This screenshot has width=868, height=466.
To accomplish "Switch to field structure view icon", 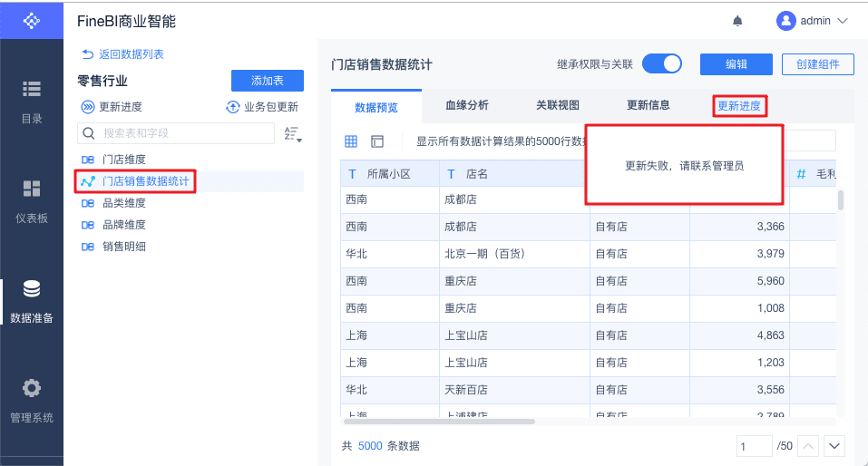I will (x=377, y=141).
